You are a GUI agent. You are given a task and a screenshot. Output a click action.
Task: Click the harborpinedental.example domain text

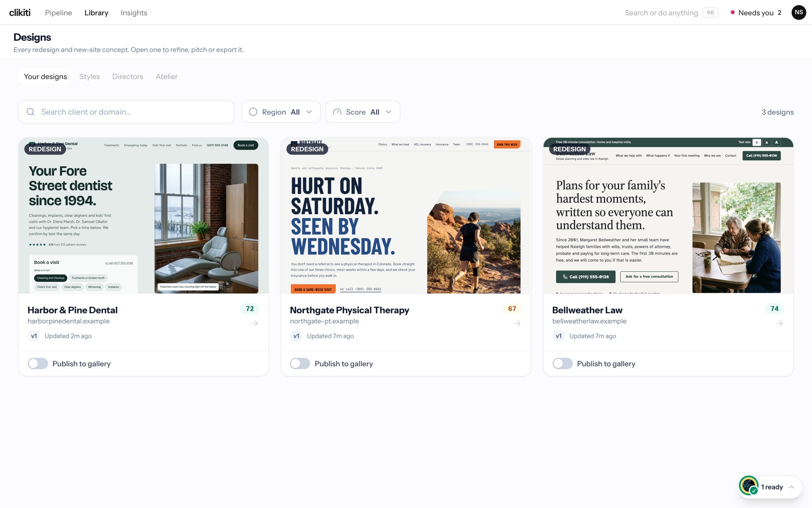pos(69,321)
